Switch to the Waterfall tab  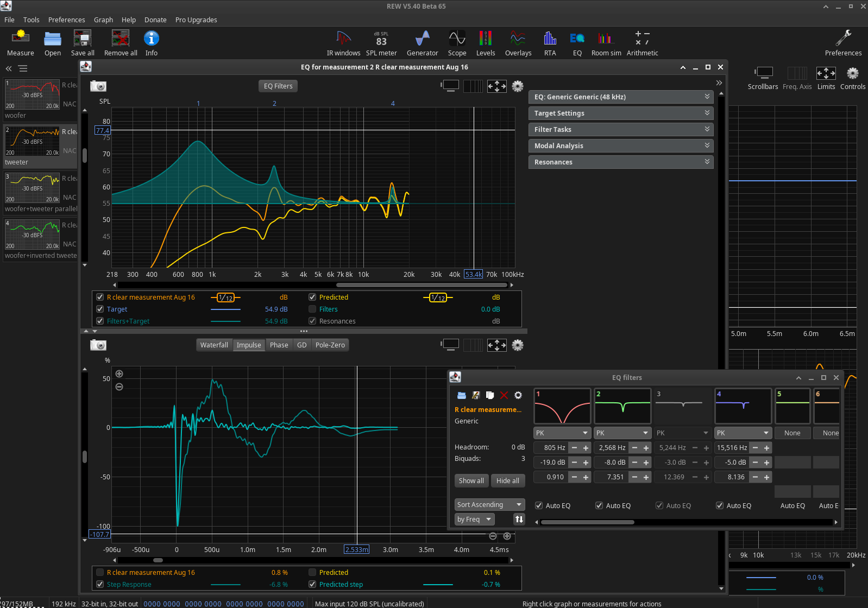tap(214, 345)
